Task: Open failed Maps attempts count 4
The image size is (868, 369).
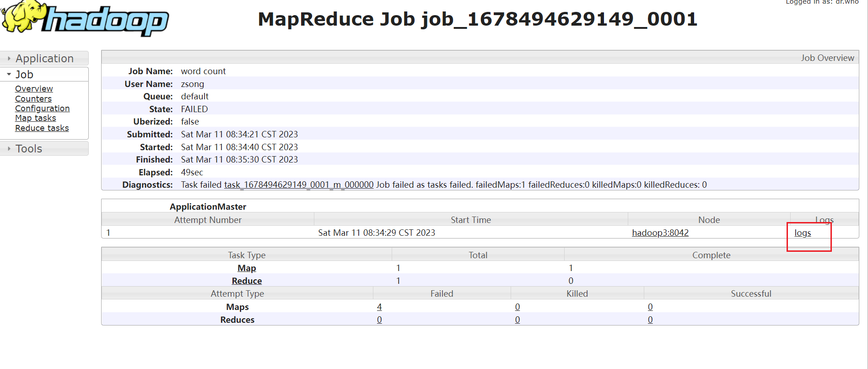Action: point(379,307)
